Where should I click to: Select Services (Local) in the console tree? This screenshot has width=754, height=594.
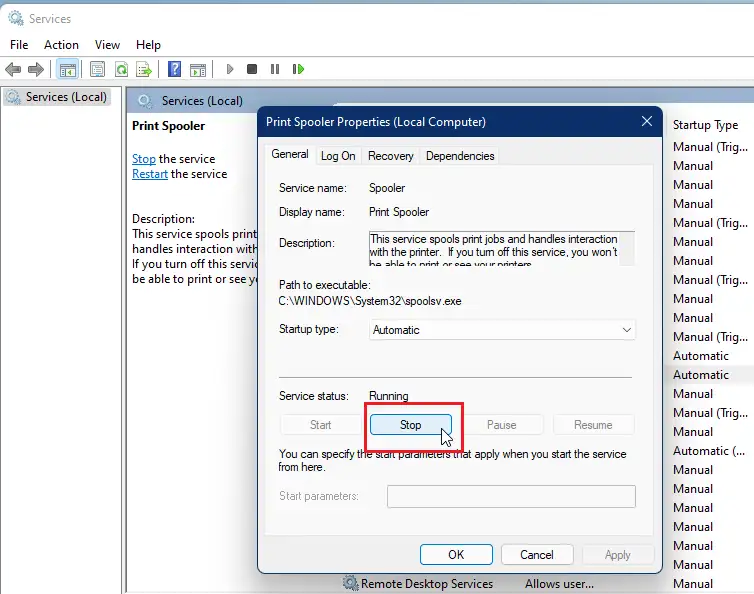[x=58, y=97]
